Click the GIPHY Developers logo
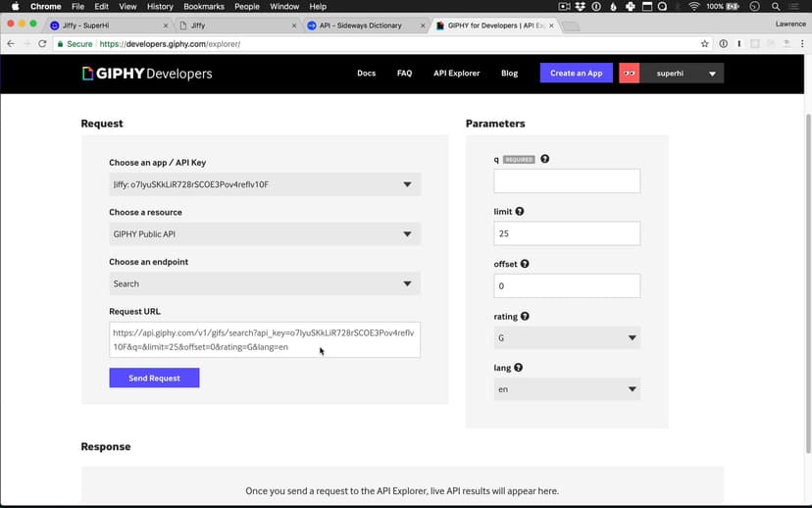The width and height of the screenshot is (812, 508). pos(147,74)
